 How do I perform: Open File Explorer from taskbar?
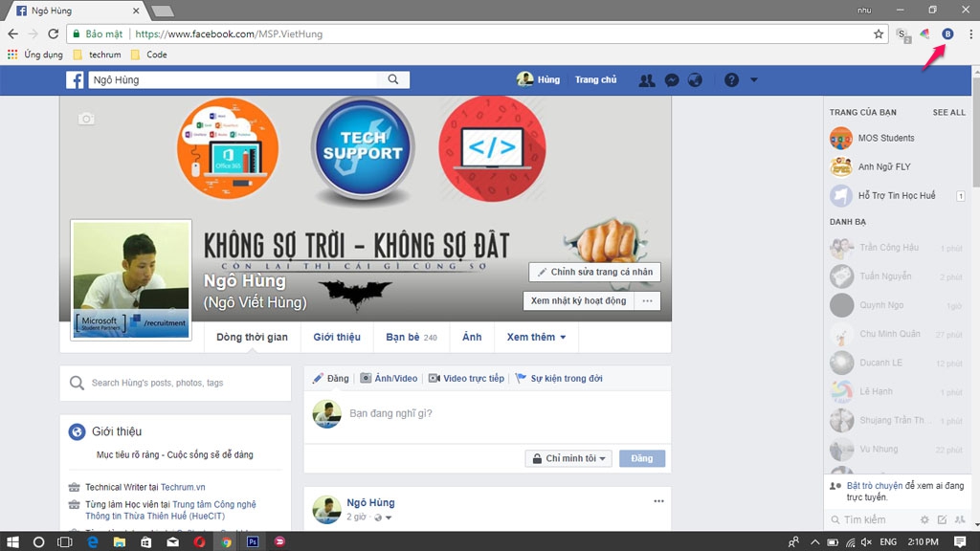tap(119, 541)
